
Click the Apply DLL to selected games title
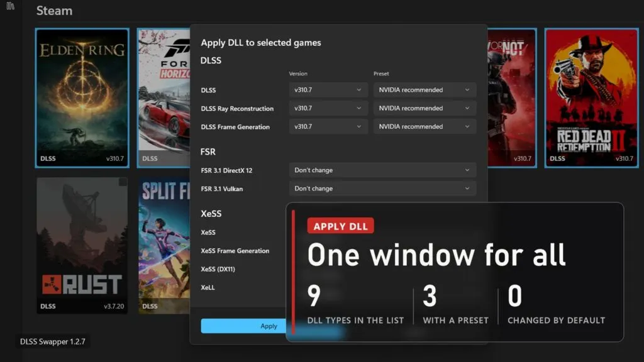[x=261, y=43]
